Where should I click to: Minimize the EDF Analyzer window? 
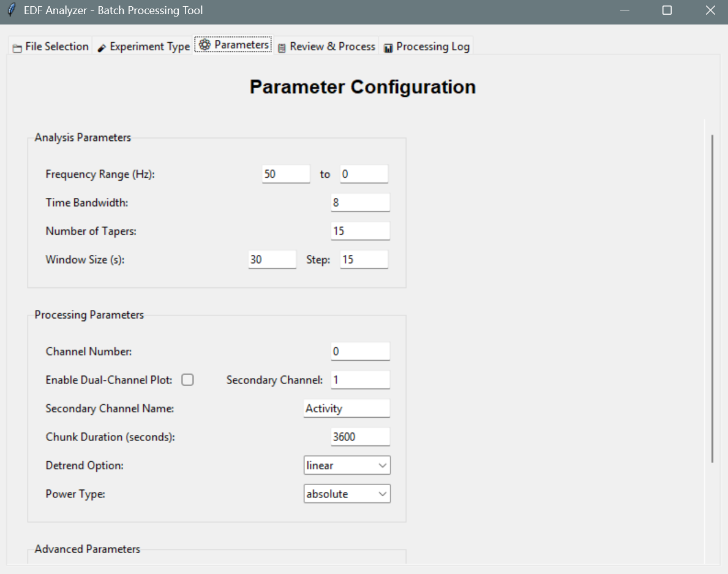coord(625,10)
